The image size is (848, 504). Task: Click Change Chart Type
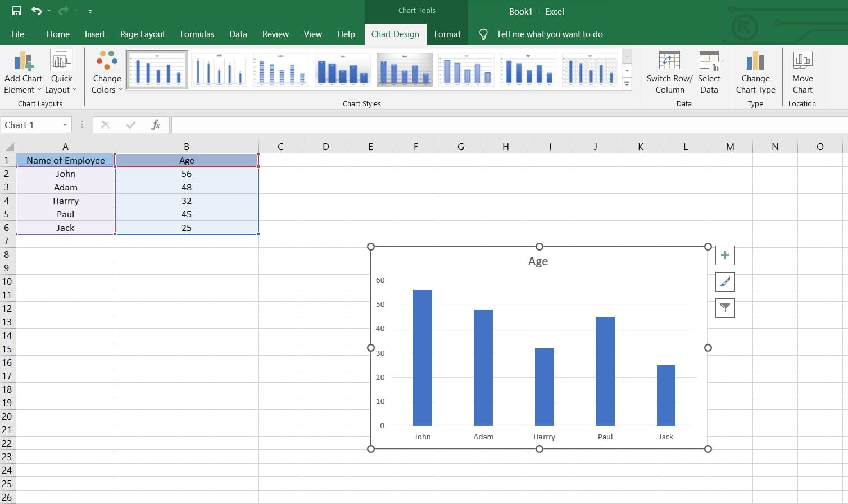[755, 72]
